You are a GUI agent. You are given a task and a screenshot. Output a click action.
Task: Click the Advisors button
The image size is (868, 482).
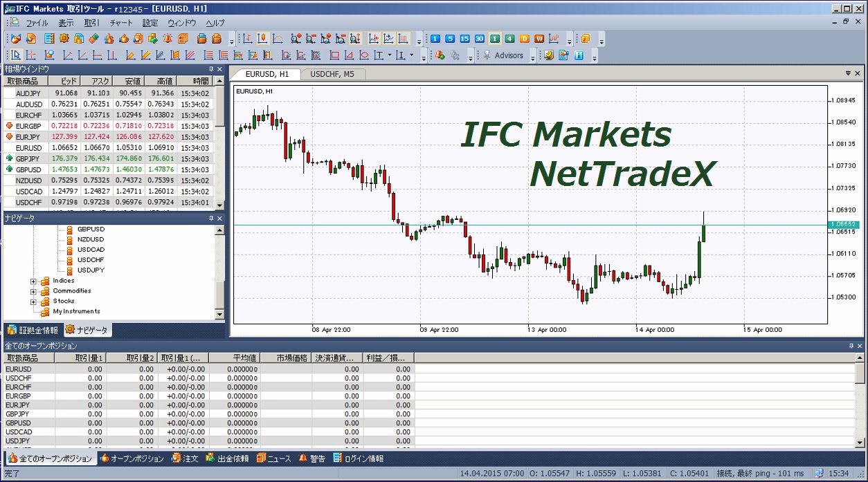click(503, 55)
